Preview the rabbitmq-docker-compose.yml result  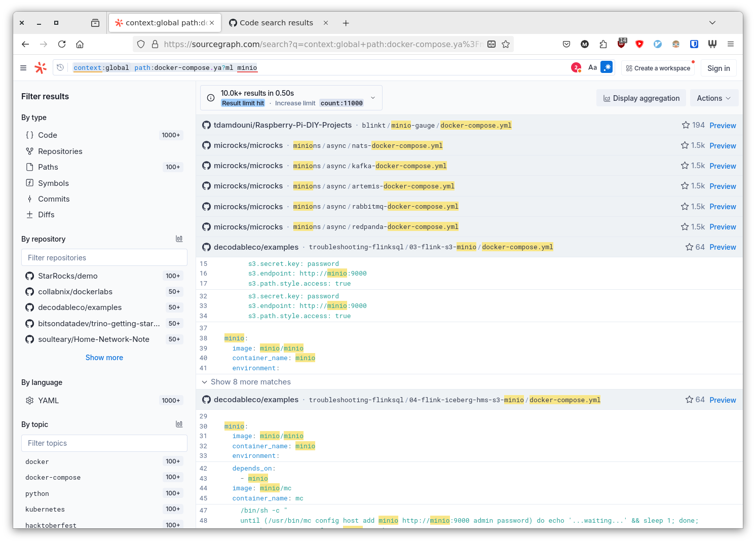[723, 207]
